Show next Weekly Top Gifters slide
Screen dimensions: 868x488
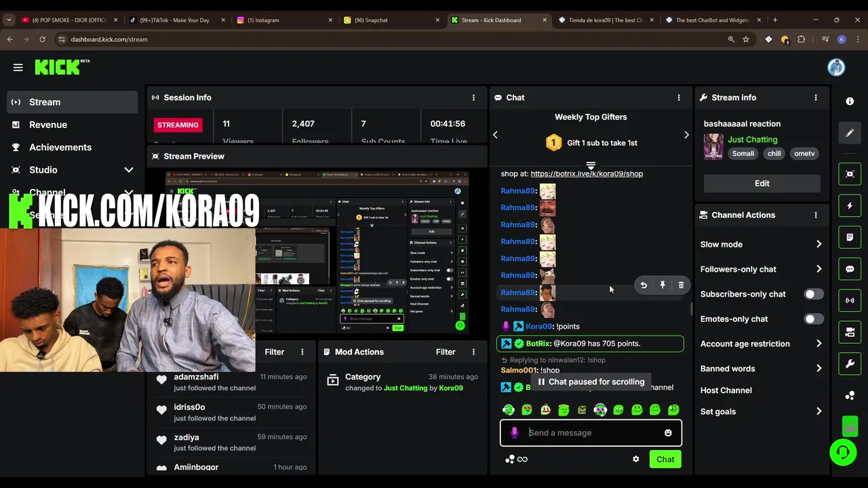pos(686,135)
